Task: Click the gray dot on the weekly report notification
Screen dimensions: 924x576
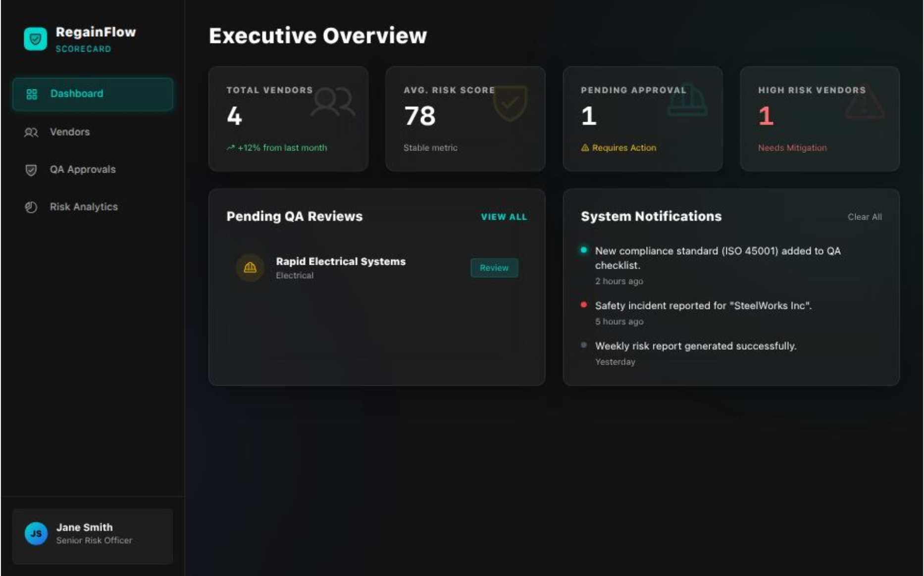Action: point(584,345)
